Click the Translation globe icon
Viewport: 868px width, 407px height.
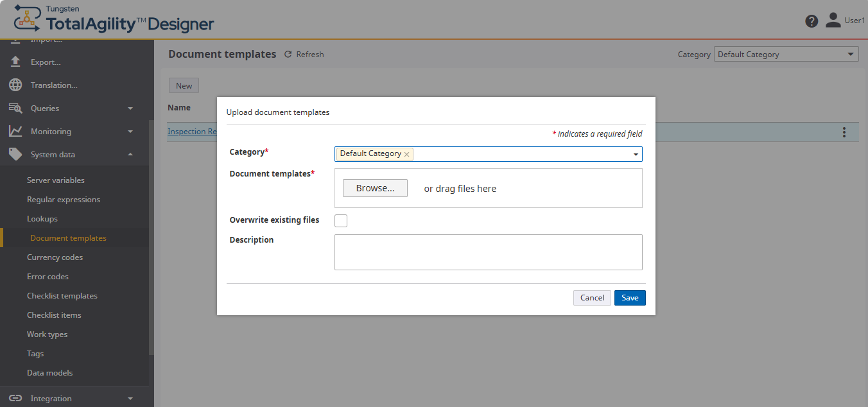(x=14, y=85)
